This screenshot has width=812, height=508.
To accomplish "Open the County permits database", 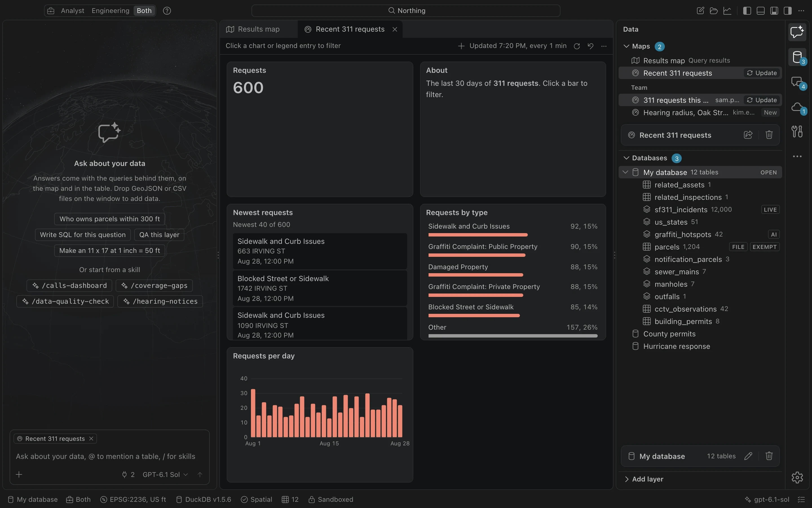I will tap(700, 334).
